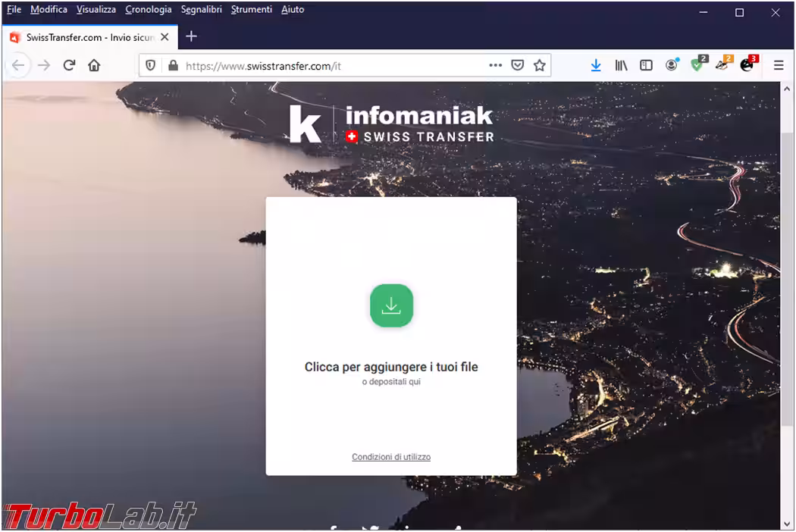Image resolution: width=796 pixels, height=532 pixels.
Task: Open a new browser tab
Action: click(x=191, y=36)
